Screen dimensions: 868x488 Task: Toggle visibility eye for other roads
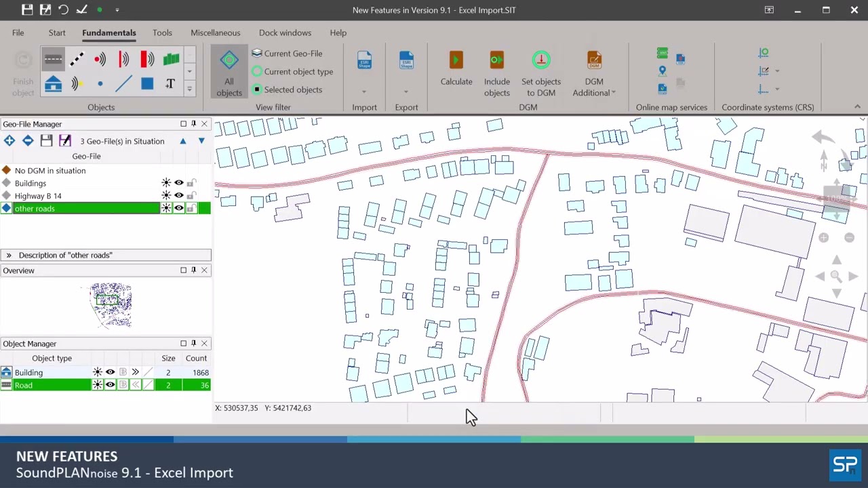[179, 209]
